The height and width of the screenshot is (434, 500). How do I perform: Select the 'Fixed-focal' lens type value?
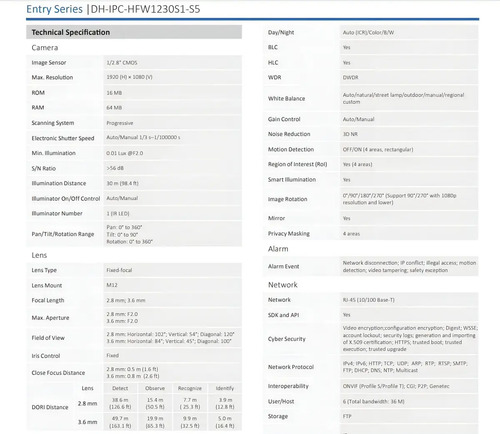(x=119, y=270)
